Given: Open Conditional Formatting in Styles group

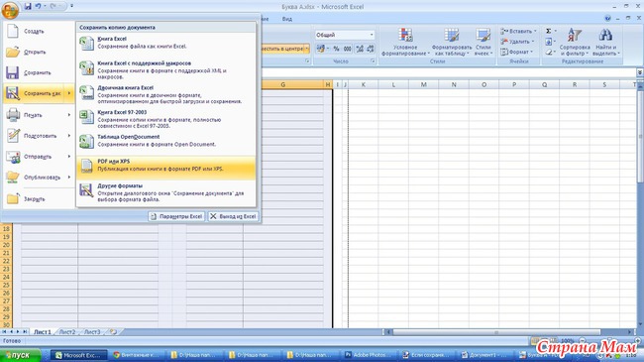Looking at the screenshot, I should tap(405, 42).
